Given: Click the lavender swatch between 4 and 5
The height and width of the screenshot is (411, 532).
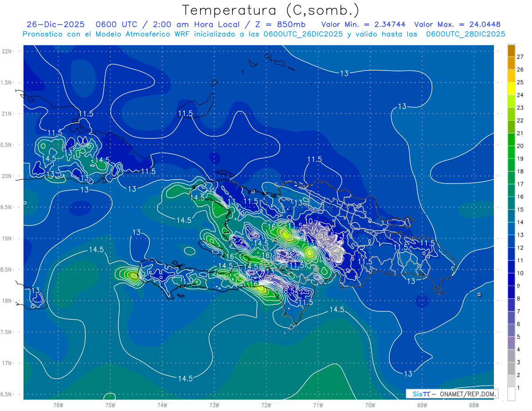Looking at the screenshot, I should (511, 343).
